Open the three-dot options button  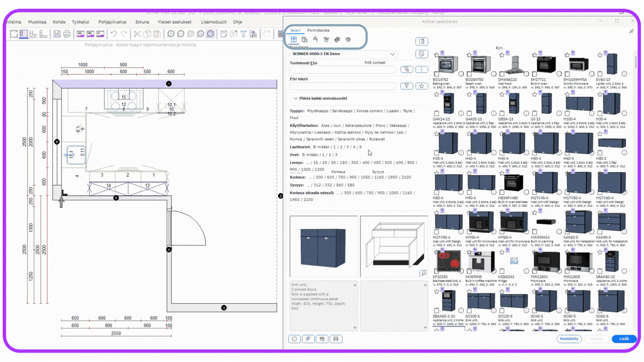click(x=422, y=69)
